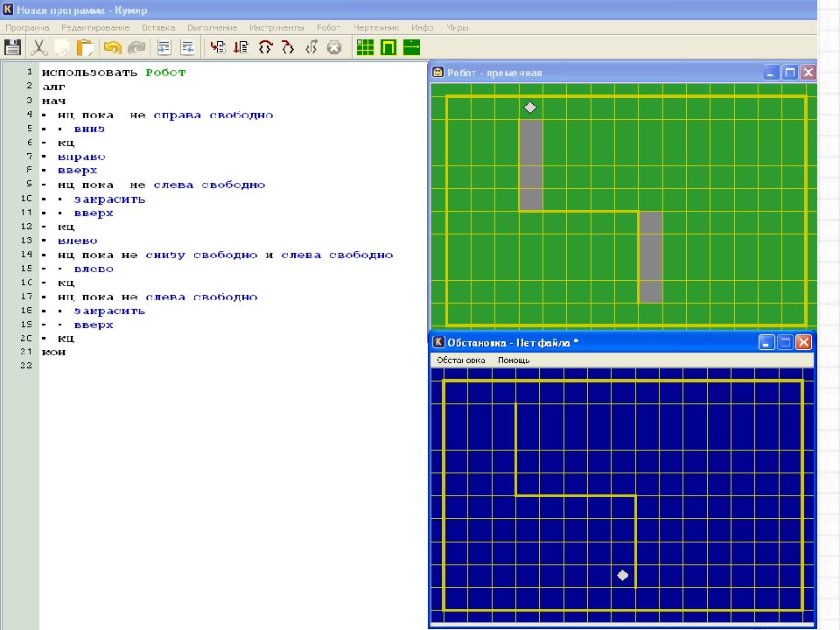Maximize the Робот - временная window
840x630 pixels.
(789, 73)
